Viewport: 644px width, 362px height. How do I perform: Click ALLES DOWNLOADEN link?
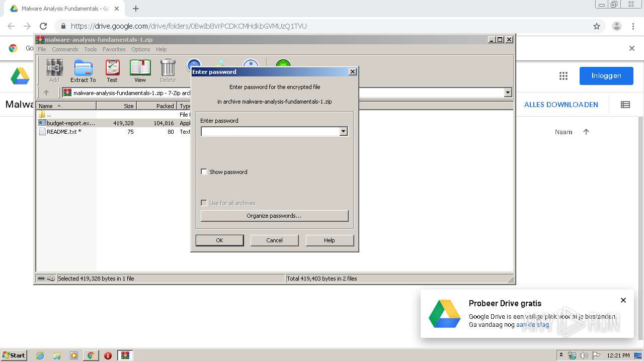561,105
